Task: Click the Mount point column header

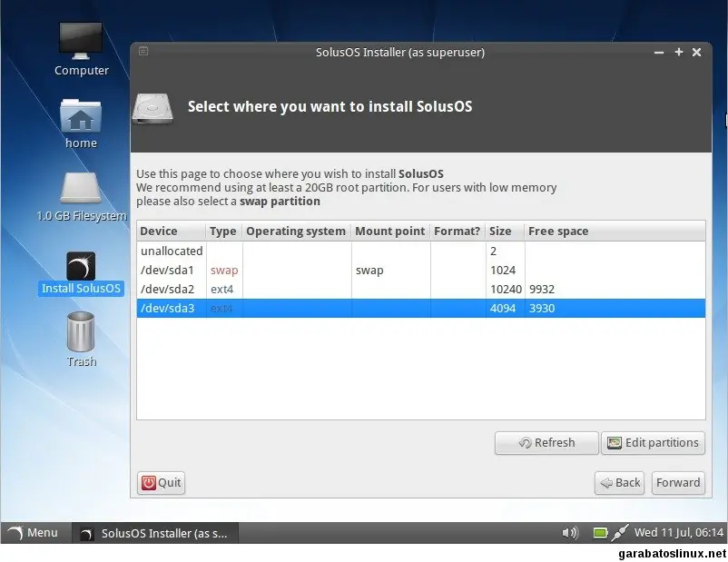Action: click(390, 231)
